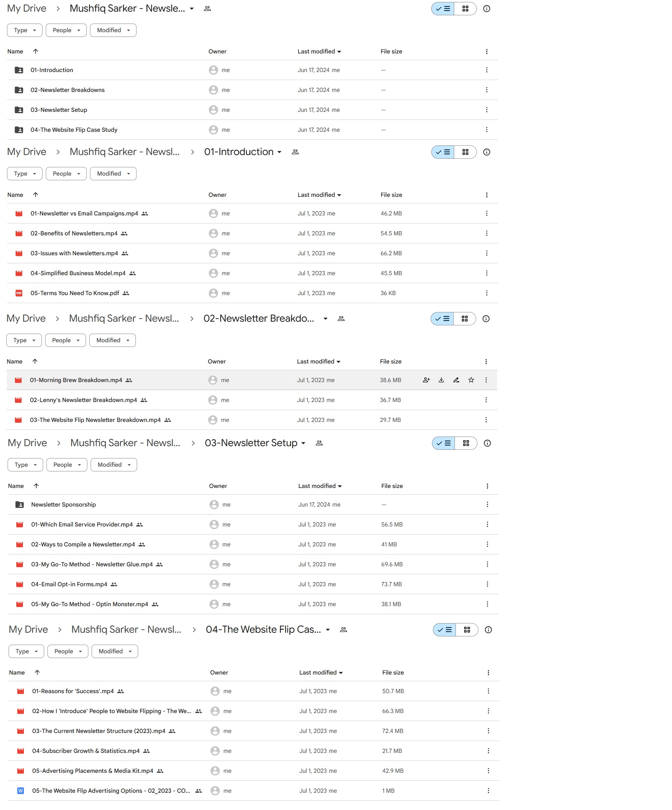Screen dimensions: 672x810
Task: Click the download icon on Morning Brew Breakdown
Action: [441, 379]
